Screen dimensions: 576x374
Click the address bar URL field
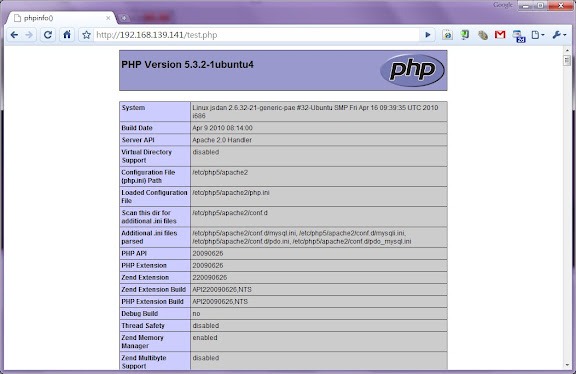[257, 35]
